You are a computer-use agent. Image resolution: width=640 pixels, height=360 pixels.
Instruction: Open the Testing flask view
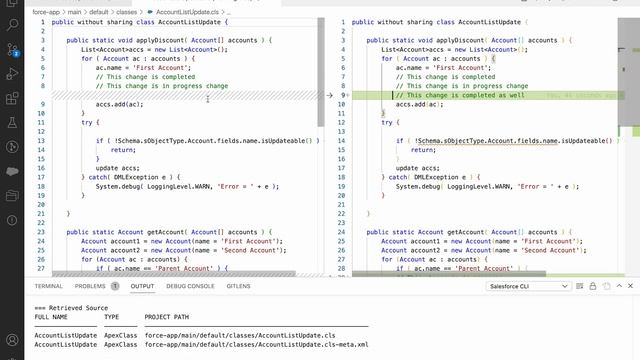(x=12, y=122)
